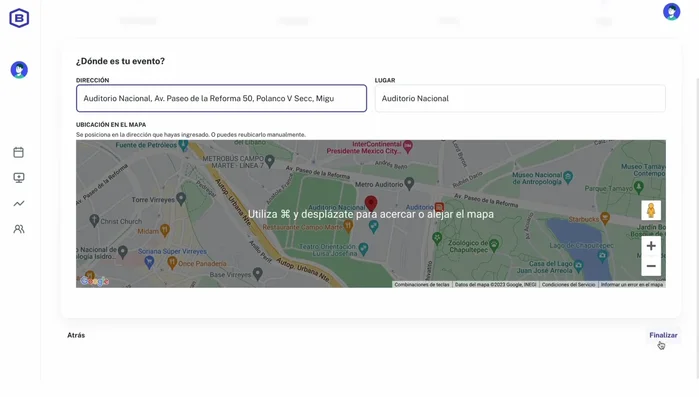Select the Parque Tamayo marker
Screen dimensions: 699x397
[x=639, y=187]
